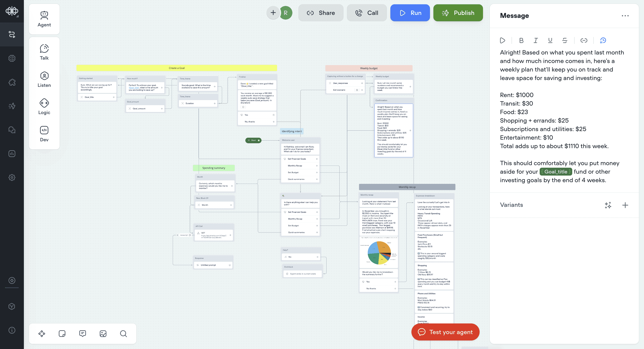The image size is (644, 349).
Task: Toggle bold formatting in message editor
Action: pyautogui.click(x=521, y=40)
